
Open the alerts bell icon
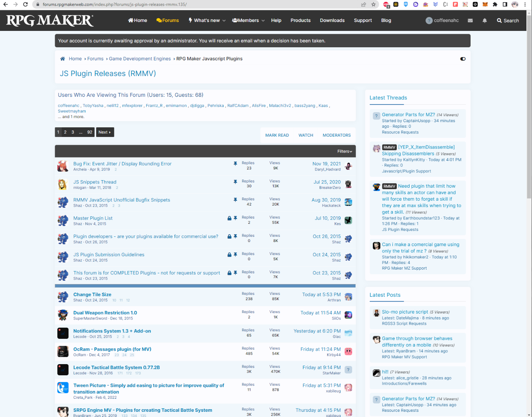pos(485,20)
